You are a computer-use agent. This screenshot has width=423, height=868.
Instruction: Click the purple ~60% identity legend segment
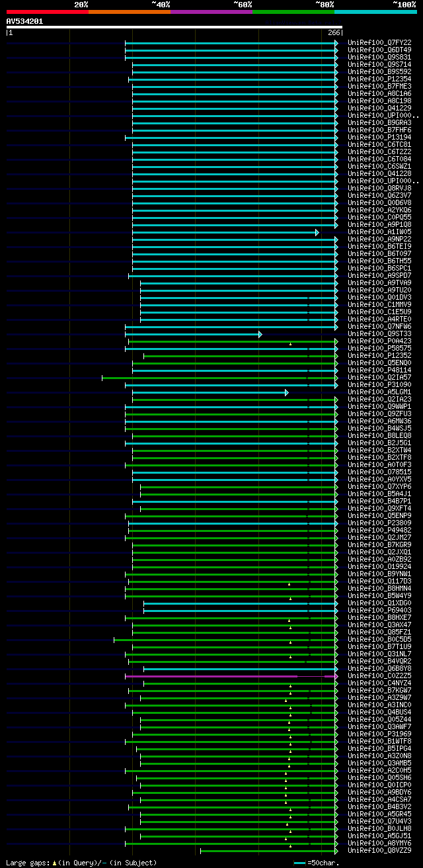211,11
